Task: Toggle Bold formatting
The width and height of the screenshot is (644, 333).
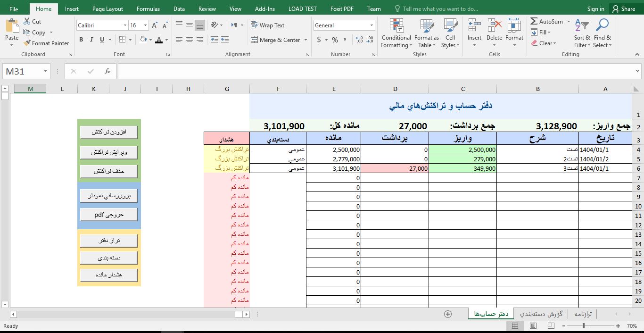Action: (81, 40)
